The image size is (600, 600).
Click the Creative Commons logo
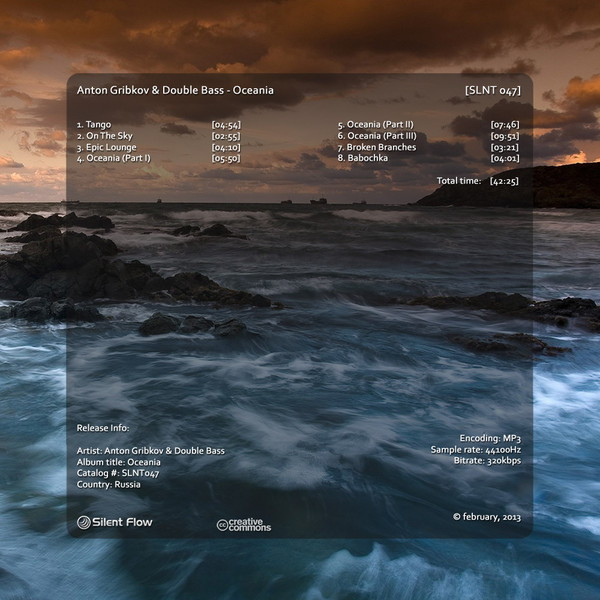tap(243, 524)
